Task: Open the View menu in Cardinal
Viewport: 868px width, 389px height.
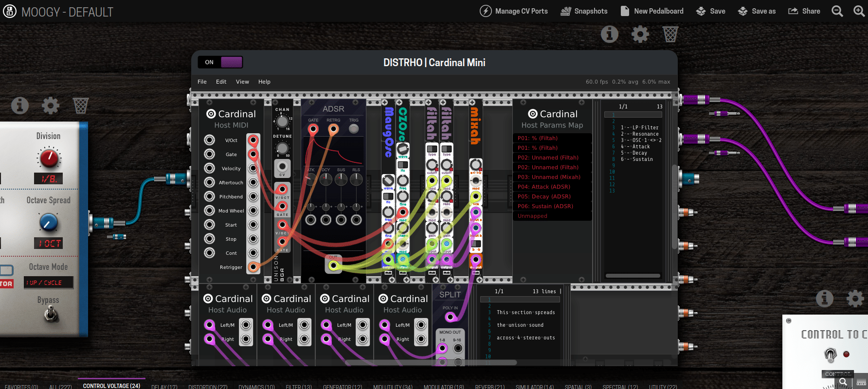Action: (x=242, y=82)
